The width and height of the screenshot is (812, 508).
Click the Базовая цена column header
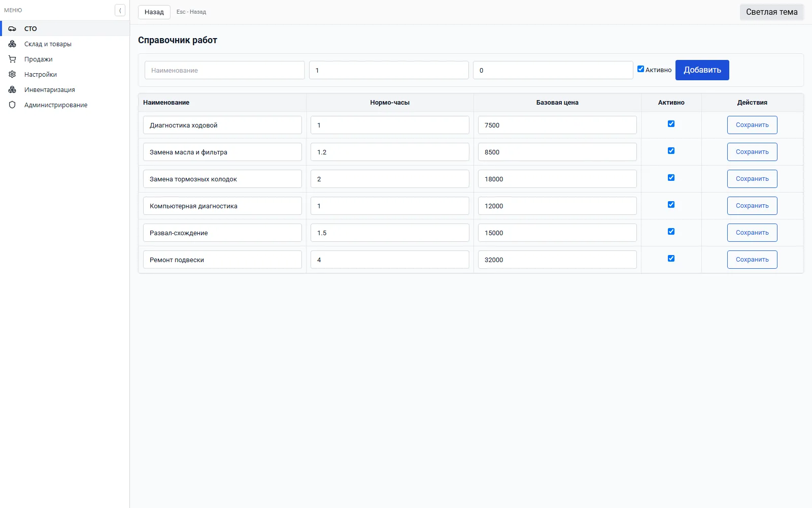tap(557, 103)
